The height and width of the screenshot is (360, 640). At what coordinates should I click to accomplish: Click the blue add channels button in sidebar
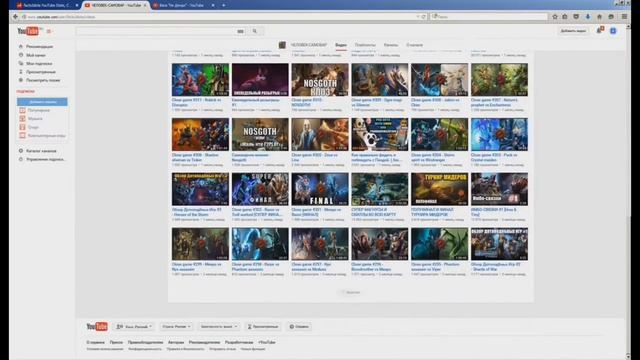coord(42,102)
